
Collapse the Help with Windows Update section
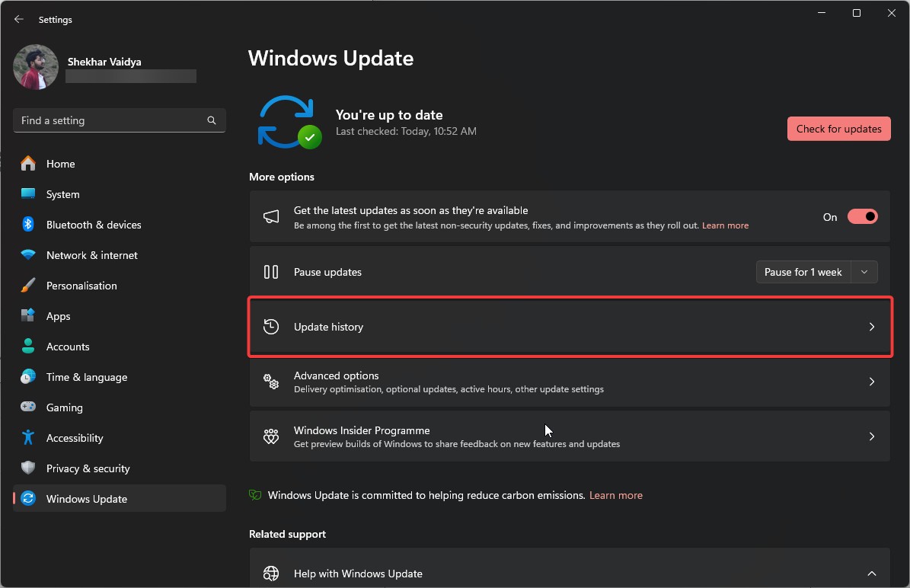tap(871, 573)
